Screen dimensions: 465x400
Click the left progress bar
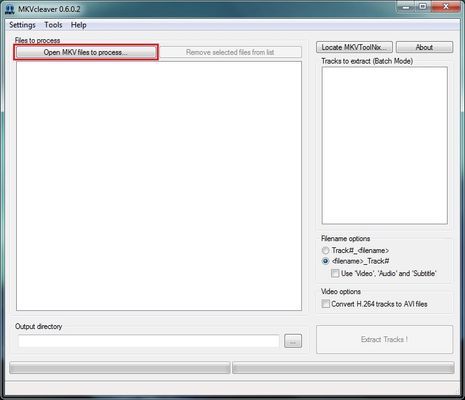pyautogui.click(x=120, y=368)
